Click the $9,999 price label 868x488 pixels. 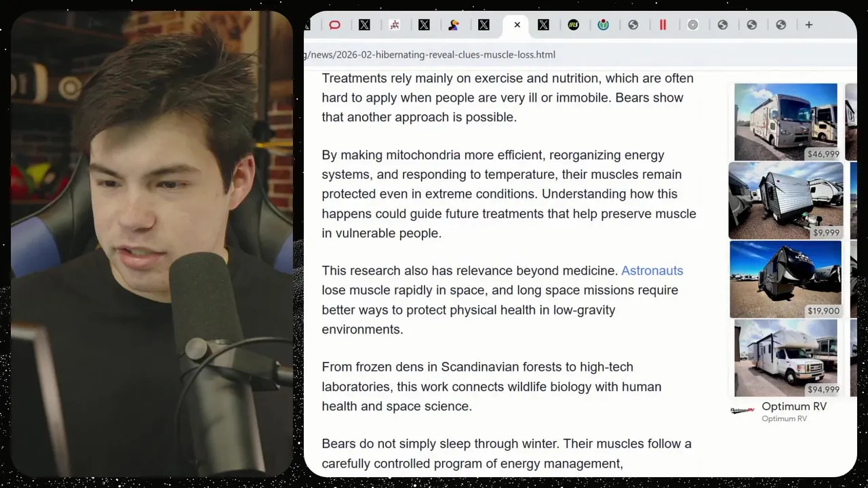[x=826, y=232]
